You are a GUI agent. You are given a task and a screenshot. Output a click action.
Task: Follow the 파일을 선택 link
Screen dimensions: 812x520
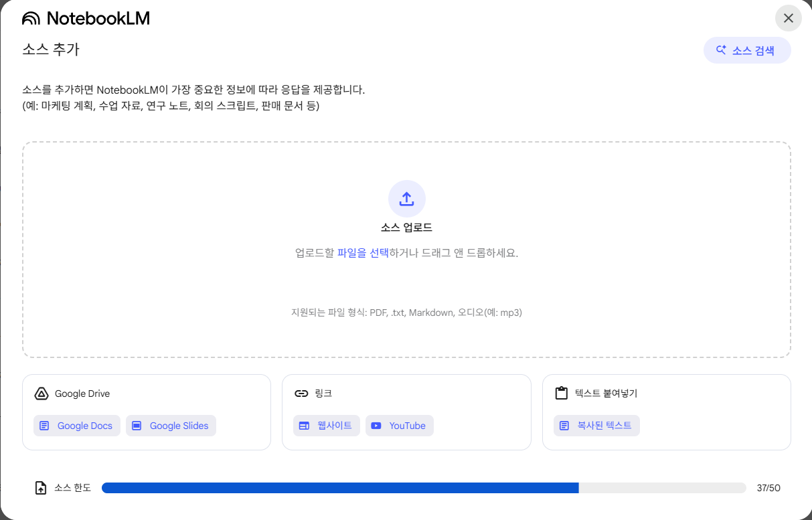coord(363,253)
